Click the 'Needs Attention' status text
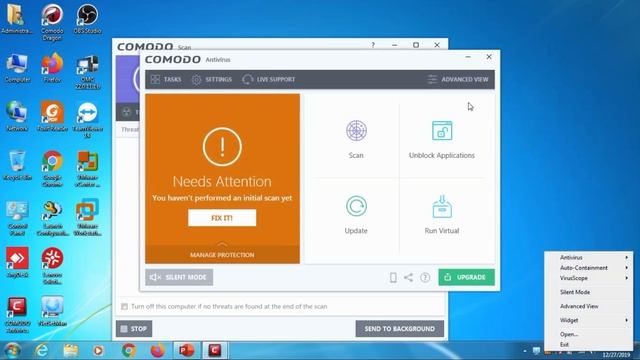Viewport: 640px width, 360px height. point(222,182)
